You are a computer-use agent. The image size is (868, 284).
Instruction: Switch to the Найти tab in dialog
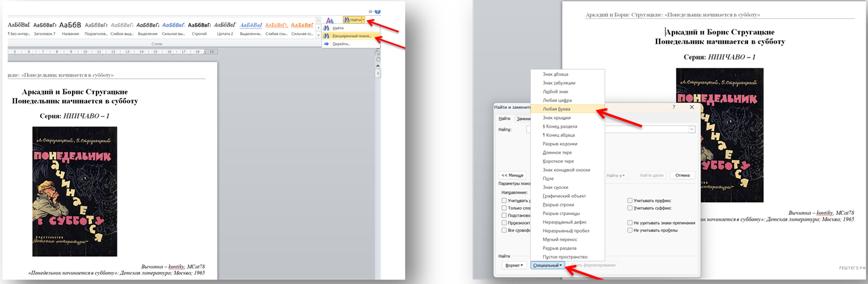tap(504, 119)
